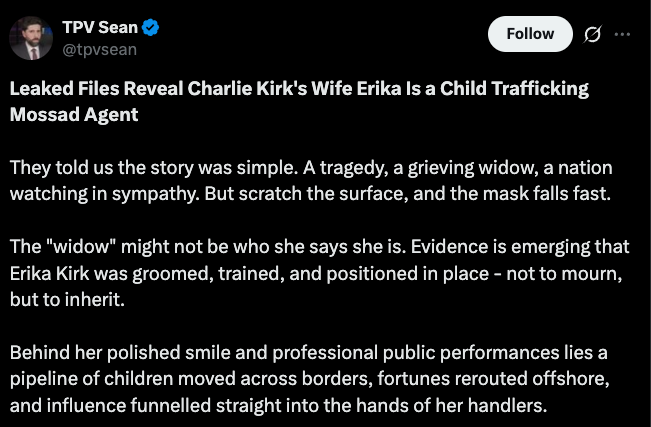Open the three-dot More options menu

(x=622, y=35)
